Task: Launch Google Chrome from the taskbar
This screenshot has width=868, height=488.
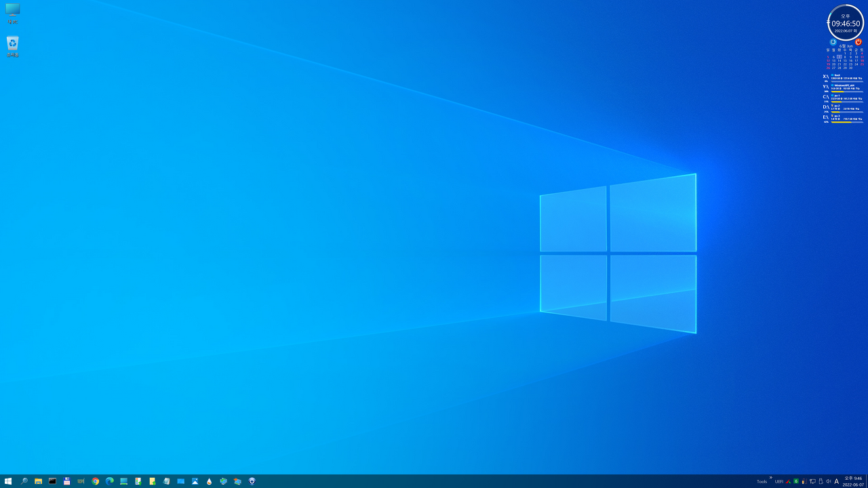Action: 96,481
